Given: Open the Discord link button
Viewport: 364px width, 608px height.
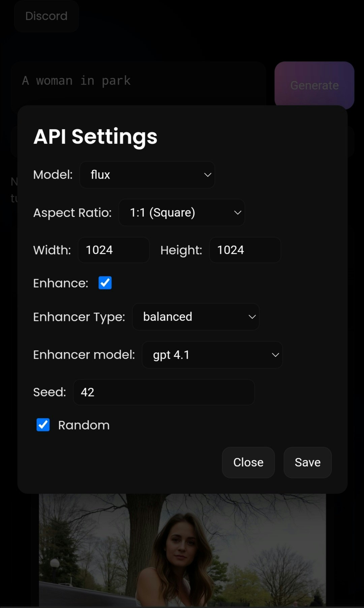Looking at the screenshot, I should [x=47, y=16].
